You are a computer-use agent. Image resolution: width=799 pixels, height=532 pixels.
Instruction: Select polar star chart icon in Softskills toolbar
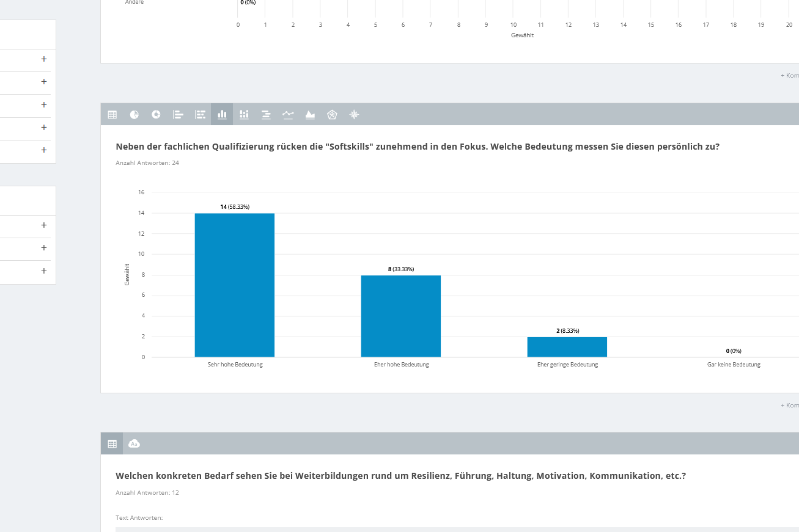(x=354, y=114)
